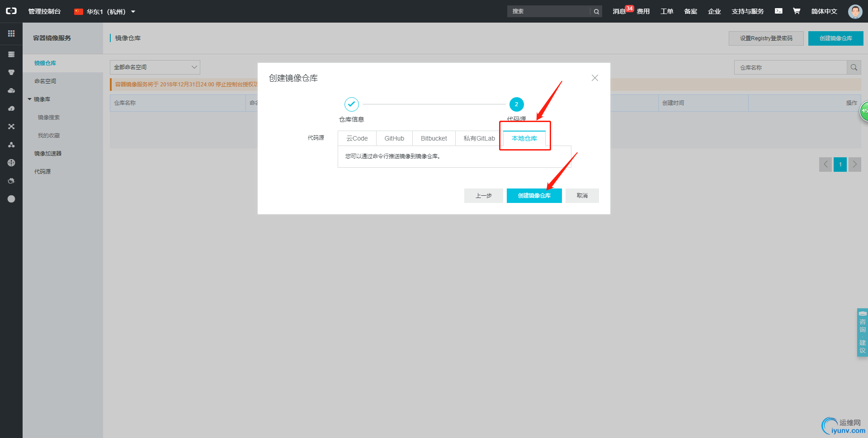
Task: Click 管理控制台 in the top bar
Action: click(44, 11)
